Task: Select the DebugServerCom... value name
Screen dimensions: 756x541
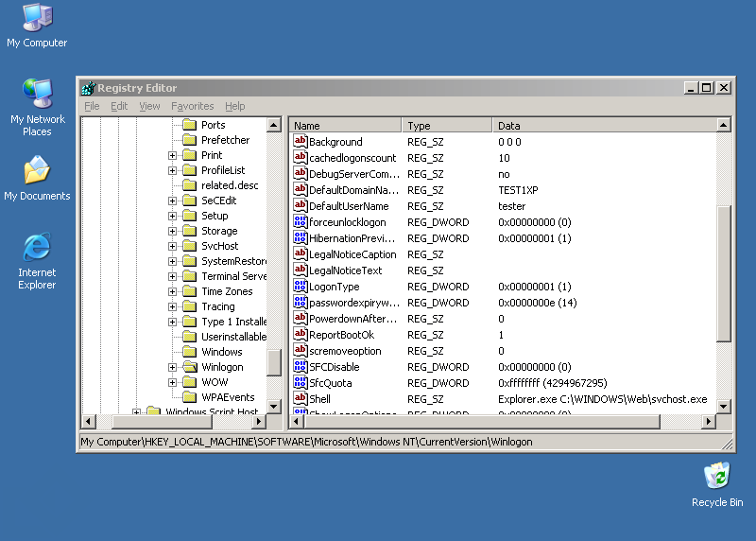Action: 353,174
